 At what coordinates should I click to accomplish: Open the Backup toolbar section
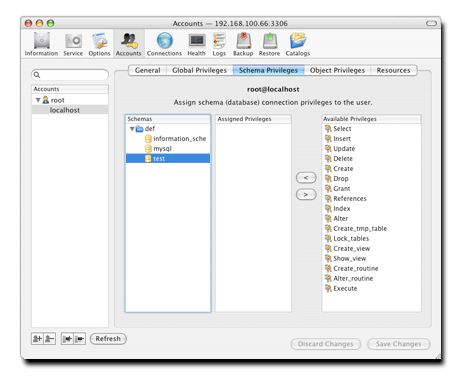click(x=243, y=44)
